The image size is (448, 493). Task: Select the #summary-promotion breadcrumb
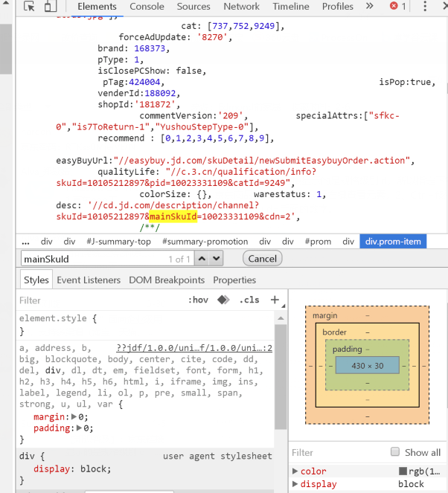coord(205,242)
